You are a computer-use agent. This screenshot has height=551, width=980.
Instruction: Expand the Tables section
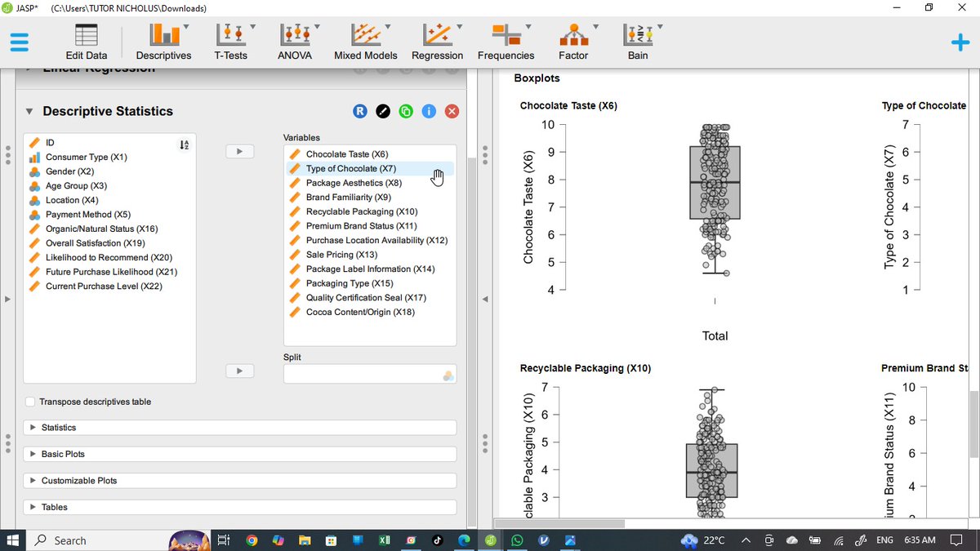click(x=240, y=507)
